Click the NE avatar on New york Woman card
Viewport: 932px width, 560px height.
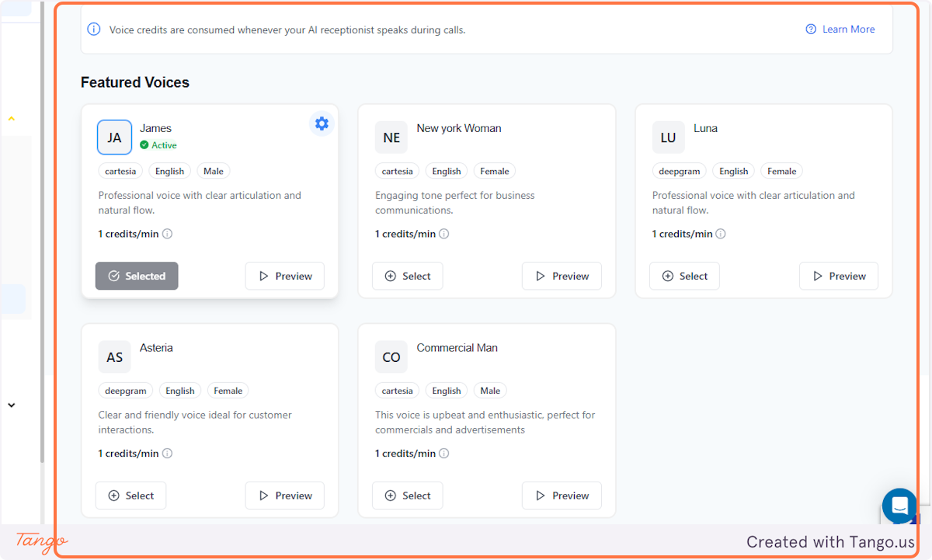click(x=391, y=137)
